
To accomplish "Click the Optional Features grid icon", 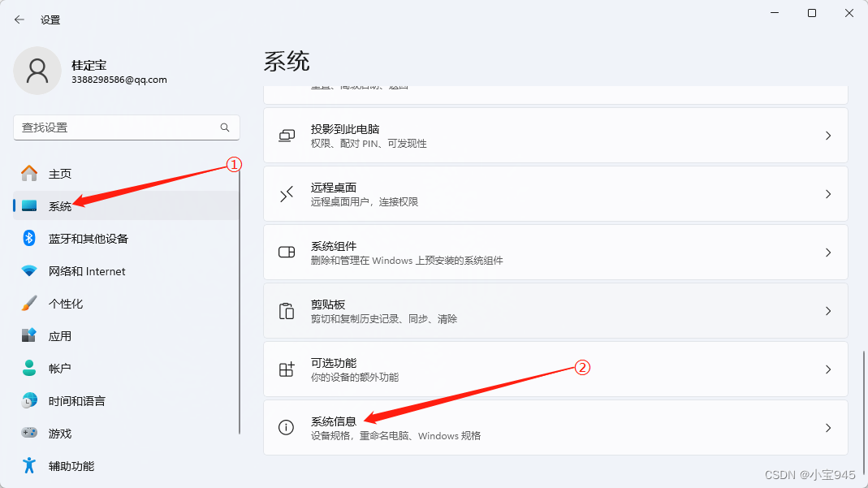I will click(287, 369).
